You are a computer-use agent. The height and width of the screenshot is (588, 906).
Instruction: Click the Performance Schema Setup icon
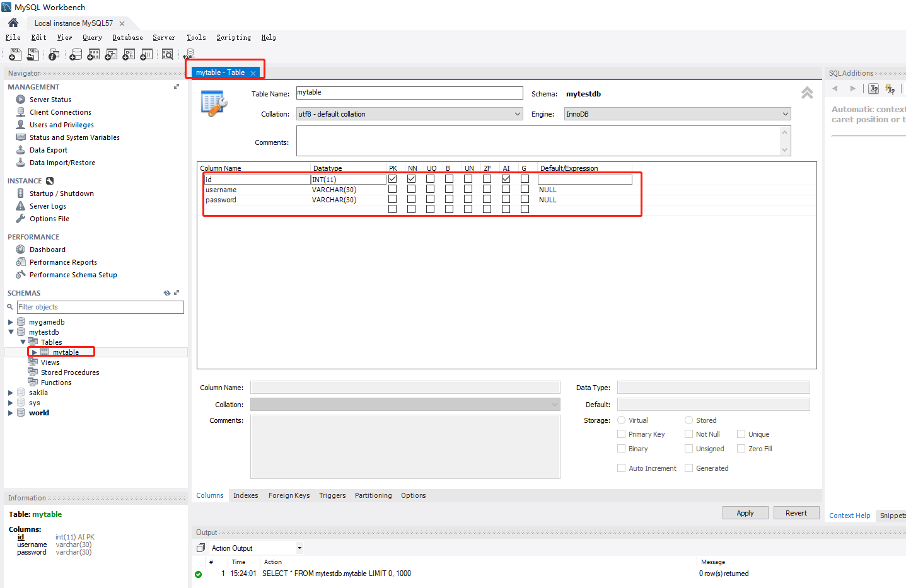point(21,275)
